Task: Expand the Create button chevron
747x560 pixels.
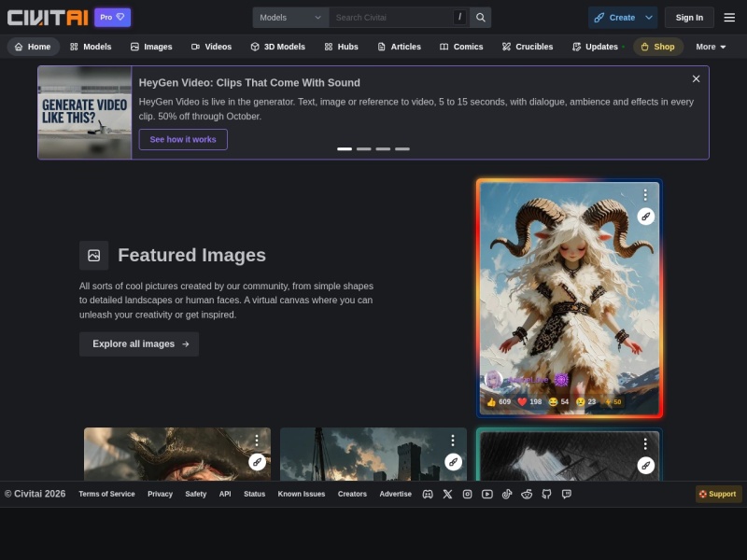Action: pos(649,18)
